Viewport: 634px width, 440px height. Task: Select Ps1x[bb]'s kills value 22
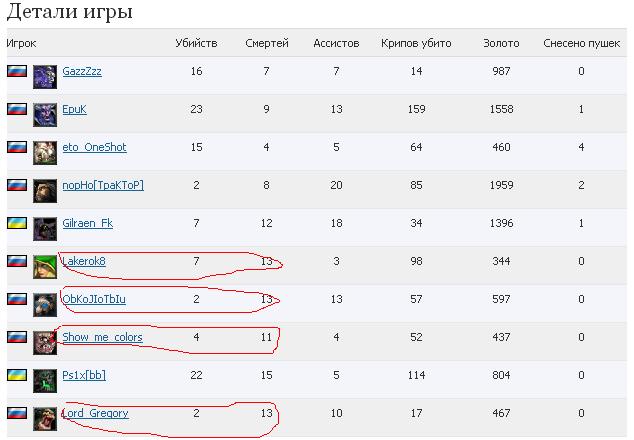pos(197,375)
